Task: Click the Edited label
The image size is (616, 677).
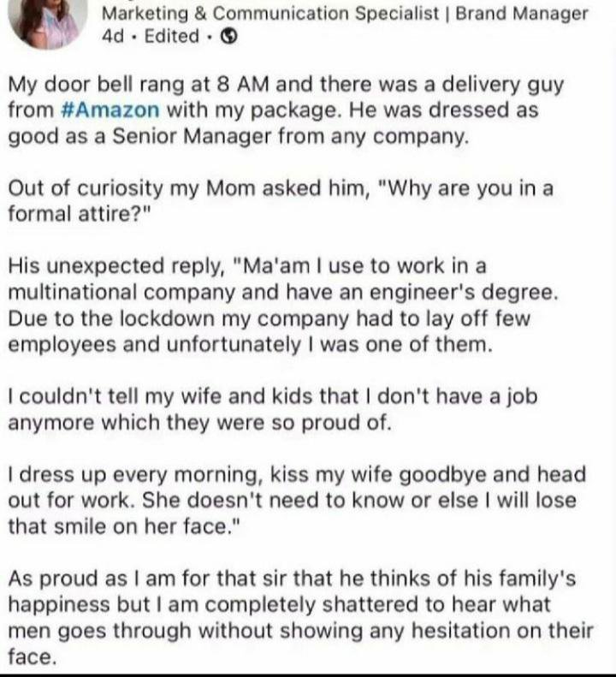Action: (x=172, y=37)
